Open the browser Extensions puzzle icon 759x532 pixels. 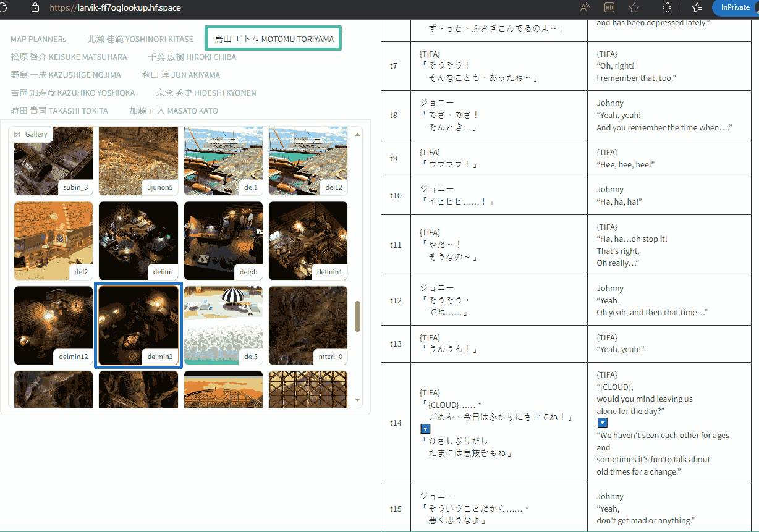coord(667,7)
